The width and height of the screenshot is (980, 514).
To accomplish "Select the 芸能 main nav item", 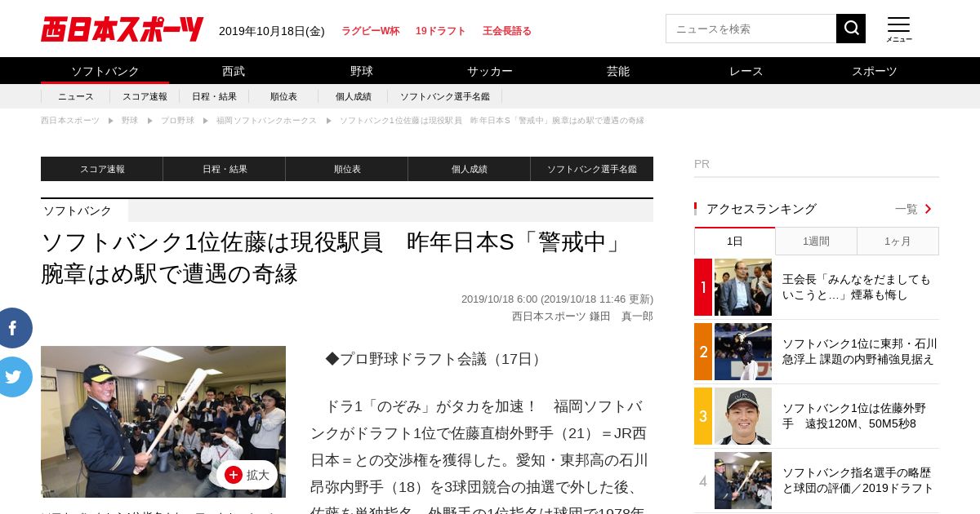I will coord(618,71).
